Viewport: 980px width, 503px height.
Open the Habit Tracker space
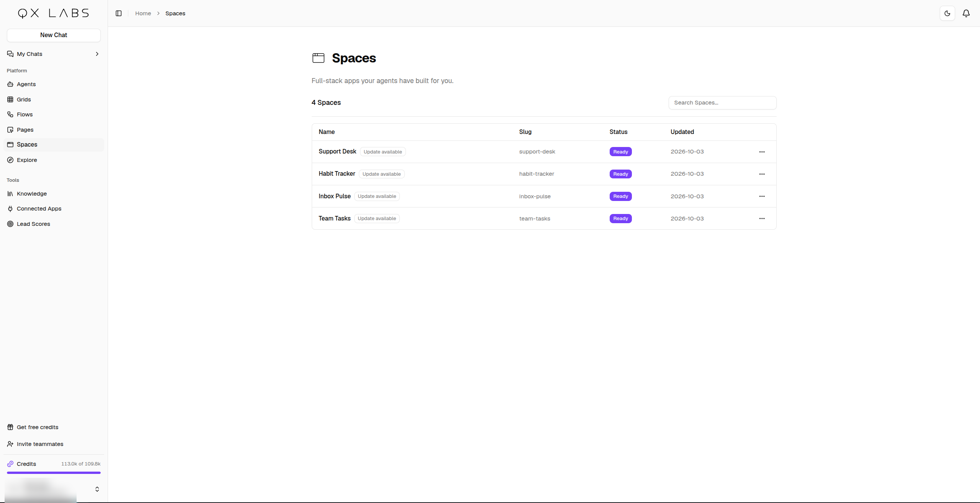pyautogui.click(x=337, y=174)
